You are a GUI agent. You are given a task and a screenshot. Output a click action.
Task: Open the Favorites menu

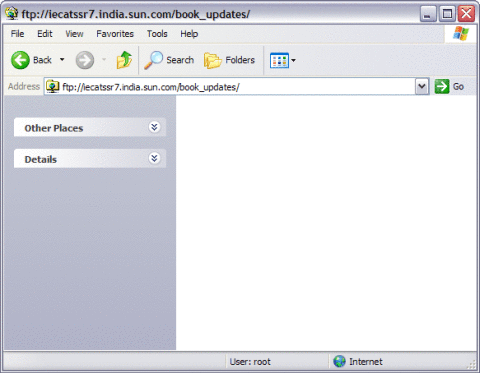tap(115, 34)
